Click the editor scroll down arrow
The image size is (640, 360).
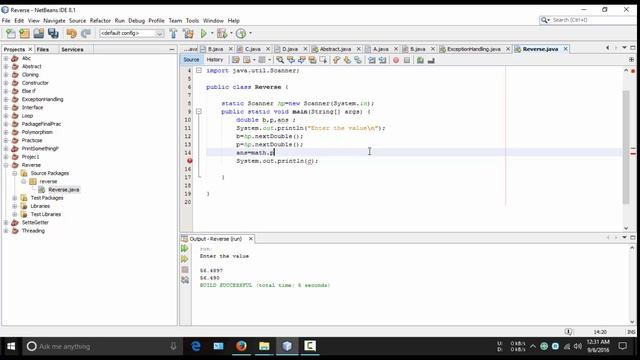tap(626, 228)
